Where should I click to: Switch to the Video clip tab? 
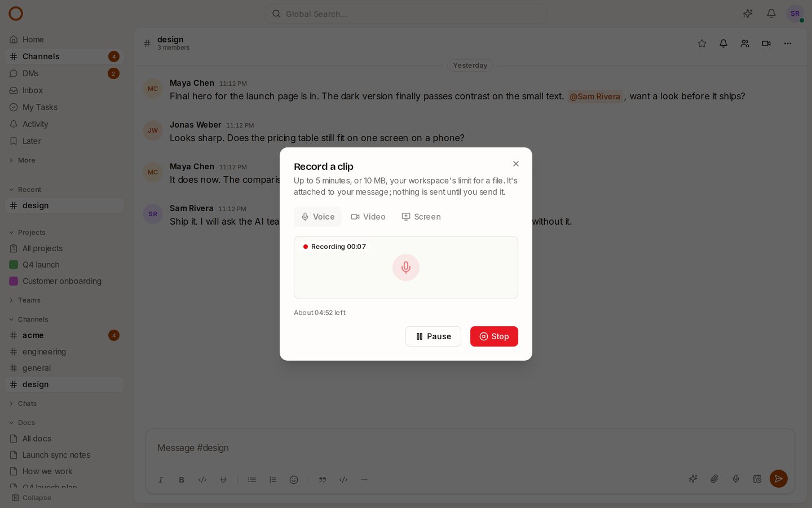tap(368, 217)
